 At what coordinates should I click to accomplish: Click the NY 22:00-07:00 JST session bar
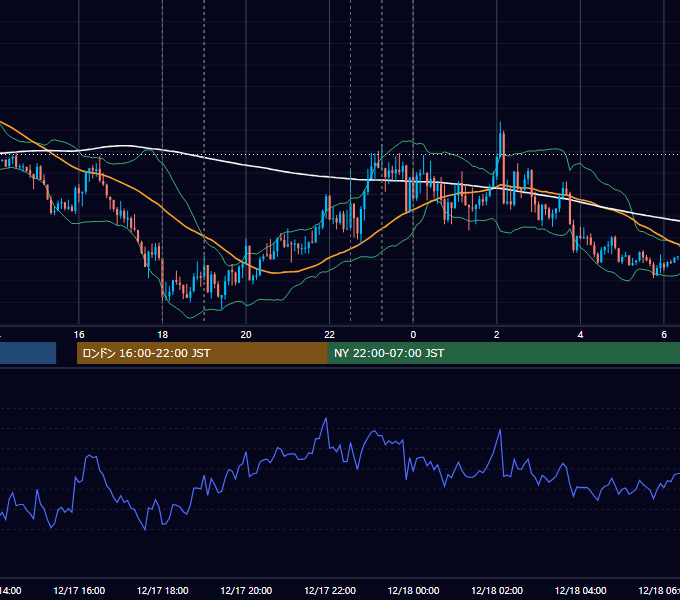click(503, 353)
